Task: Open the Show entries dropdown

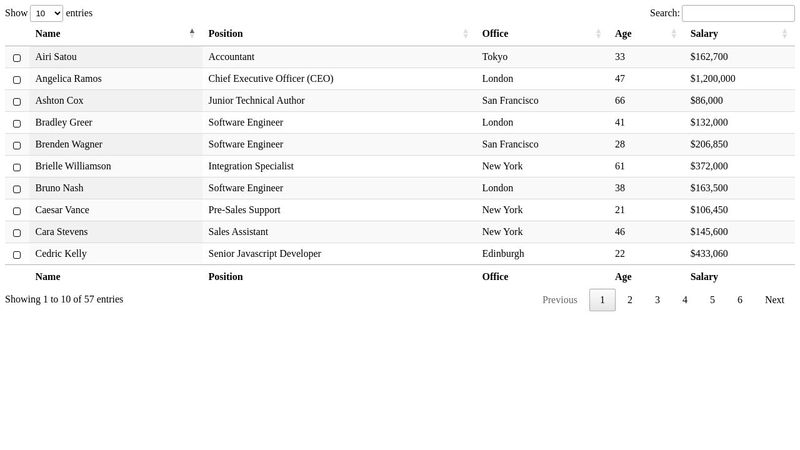Action: [x=46, y=13]
